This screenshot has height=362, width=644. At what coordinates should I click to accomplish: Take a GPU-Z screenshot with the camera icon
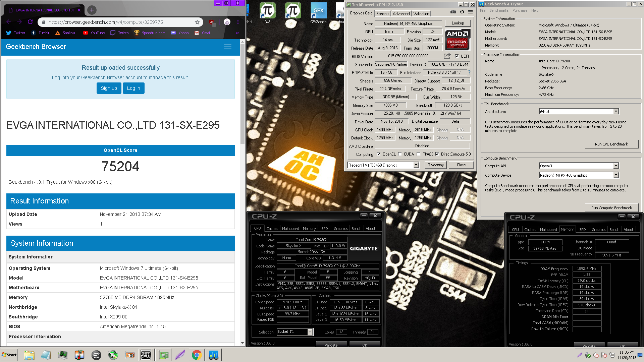(x=453, y=12)
